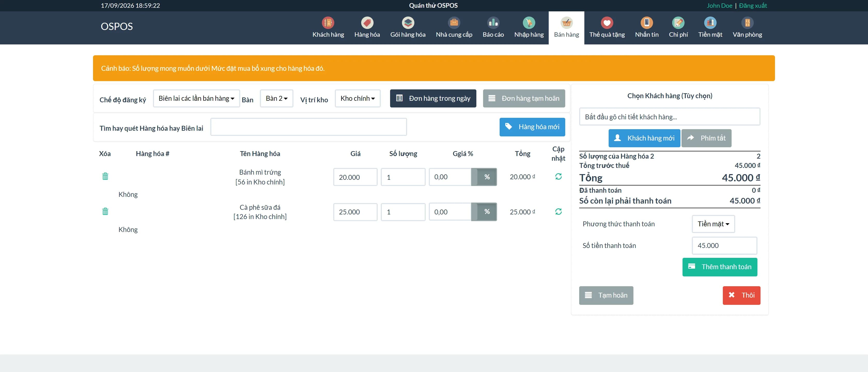This screenshot has width=868, height=372.
Task: Open the Hàng hóa tag icon
Action: coord(367,22)
